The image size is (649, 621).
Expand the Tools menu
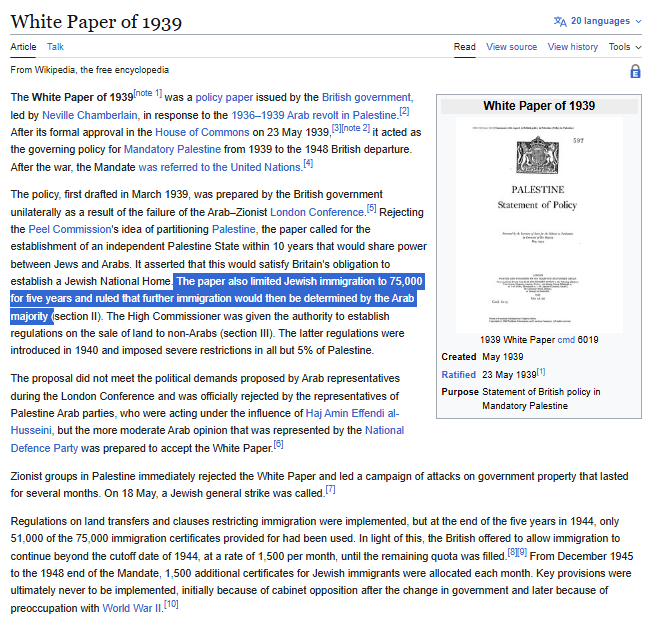pyautogui.click(x=625, y=47)
